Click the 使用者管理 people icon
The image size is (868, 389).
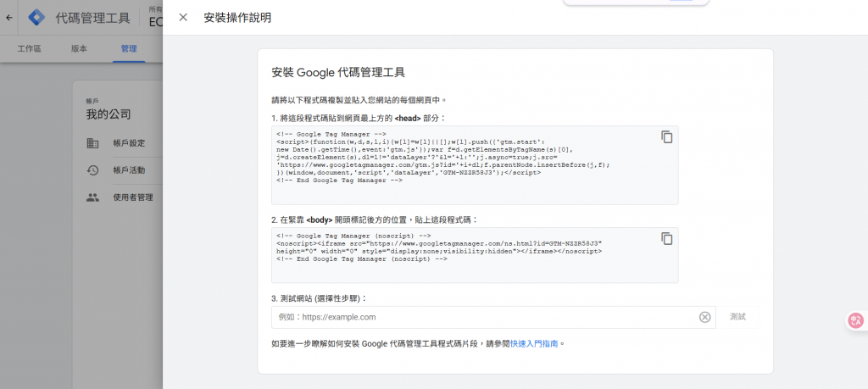[93, 197]
